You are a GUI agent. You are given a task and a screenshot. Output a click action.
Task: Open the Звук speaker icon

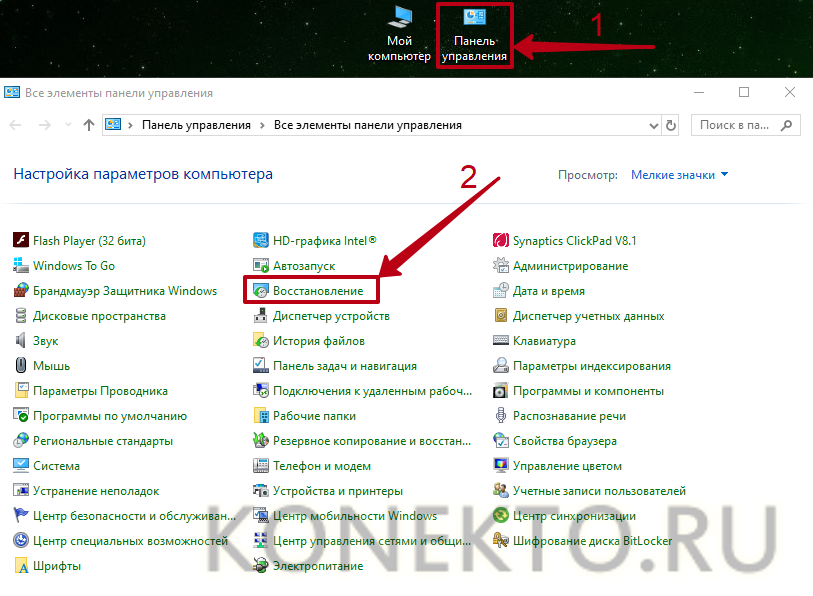tap(22, 341)
